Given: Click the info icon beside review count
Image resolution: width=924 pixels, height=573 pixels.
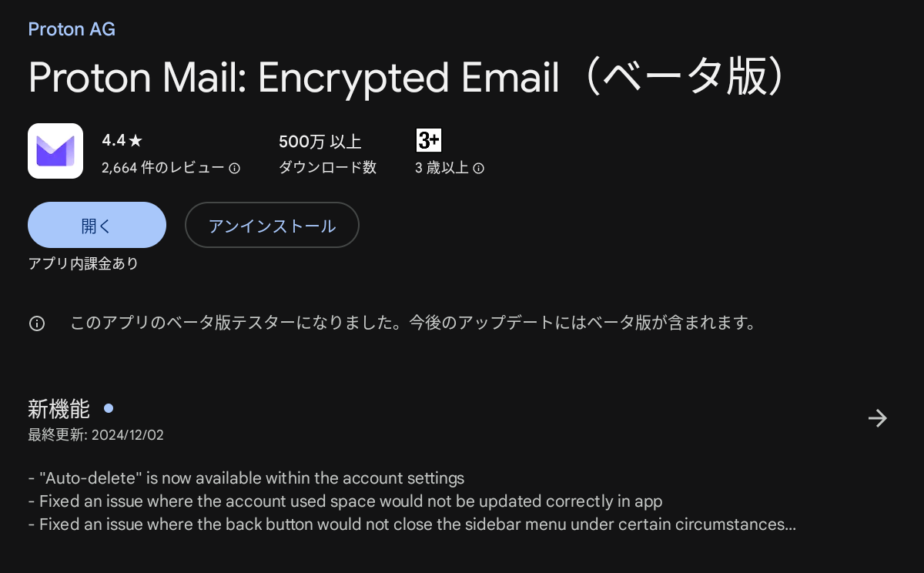Looking at the screenshot, I should click(235, 168).
